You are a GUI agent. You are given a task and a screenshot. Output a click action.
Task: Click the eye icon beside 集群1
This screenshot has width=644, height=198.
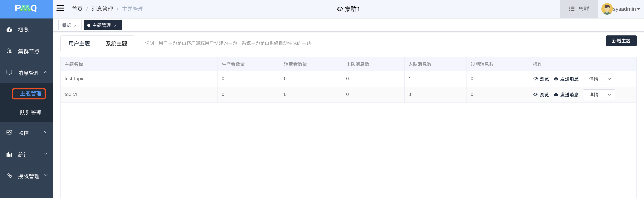(x=339, y=9)
